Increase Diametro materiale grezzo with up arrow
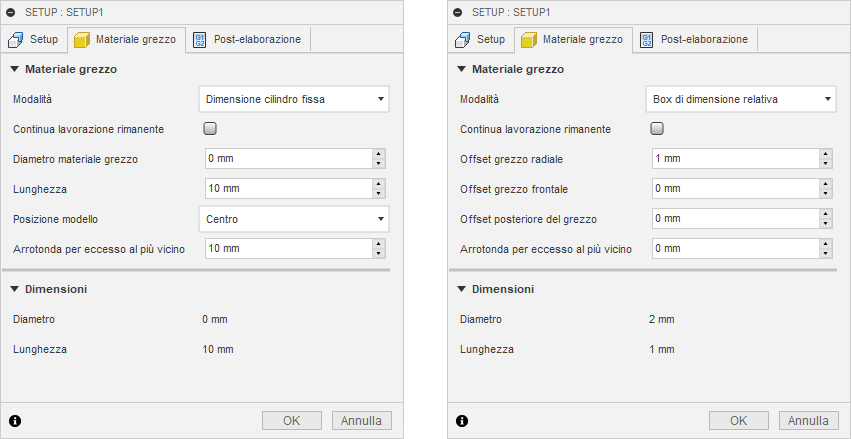Screen dimensions: 852x439 [x=378, y=154]
